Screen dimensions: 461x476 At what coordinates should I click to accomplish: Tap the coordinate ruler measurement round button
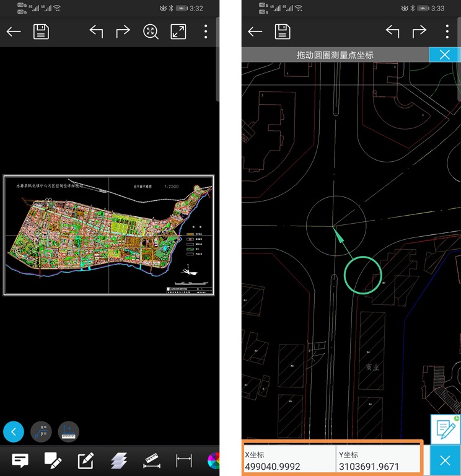[x=69, y=431]
